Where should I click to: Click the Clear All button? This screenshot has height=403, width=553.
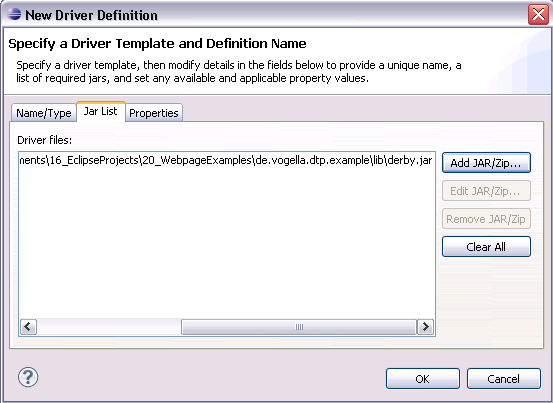tap(486, 246)
